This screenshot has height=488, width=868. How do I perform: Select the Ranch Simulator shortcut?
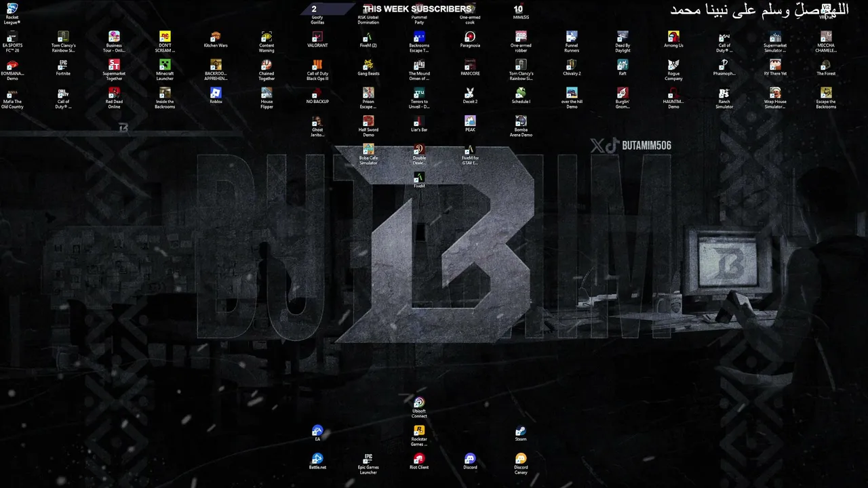click(724, 98)
